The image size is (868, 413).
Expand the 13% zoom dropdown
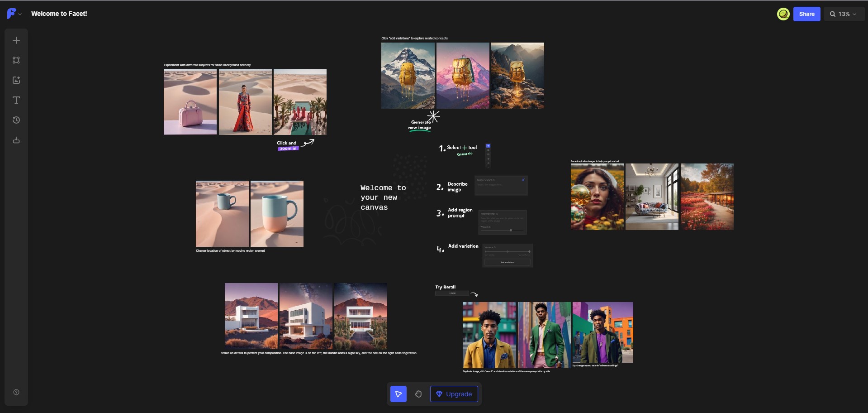tap(844, 14)
